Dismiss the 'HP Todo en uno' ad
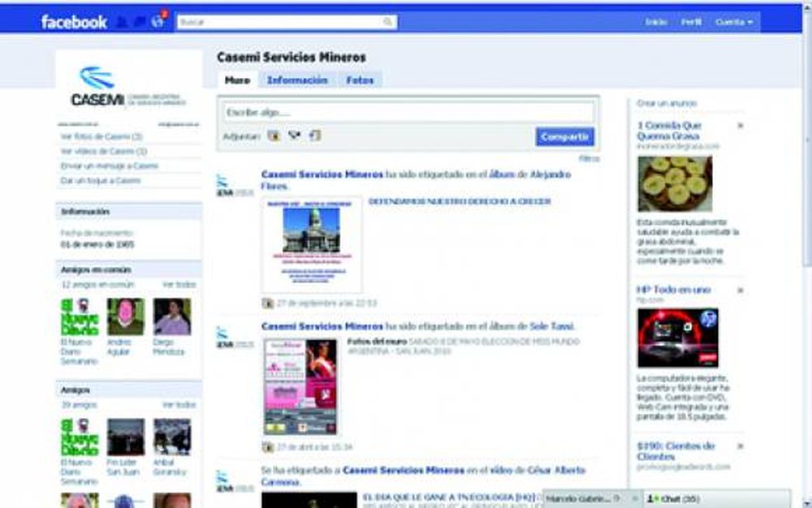The width and height of the screenshot is (812, 508). [x=740, y=290]
